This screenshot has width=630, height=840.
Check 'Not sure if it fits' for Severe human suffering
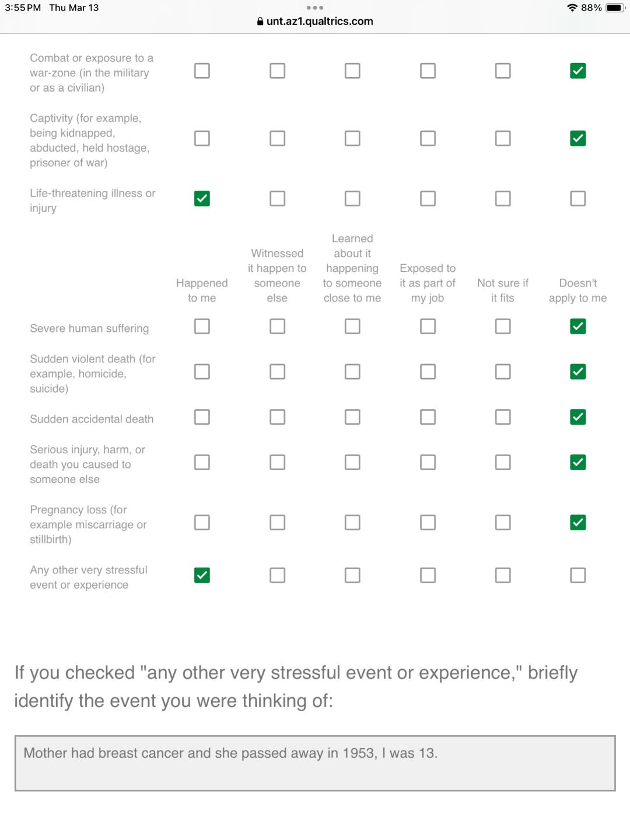503,326
